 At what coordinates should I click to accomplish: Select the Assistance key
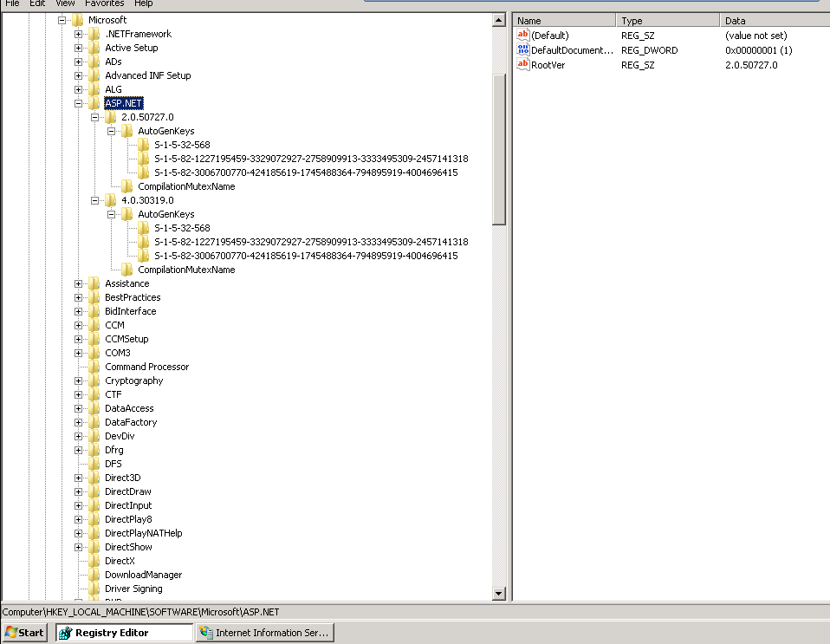point(127,284)
